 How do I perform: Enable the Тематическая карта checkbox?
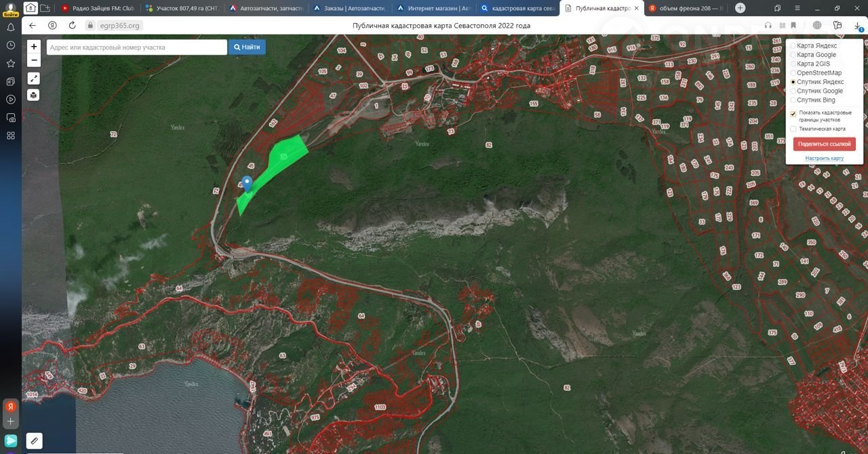pyautogui.click(x=793, y=129)
